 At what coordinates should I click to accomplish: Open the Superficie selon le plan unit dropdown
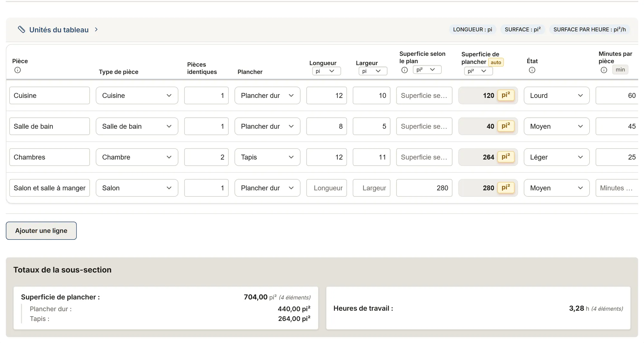[x=427, y=70]
